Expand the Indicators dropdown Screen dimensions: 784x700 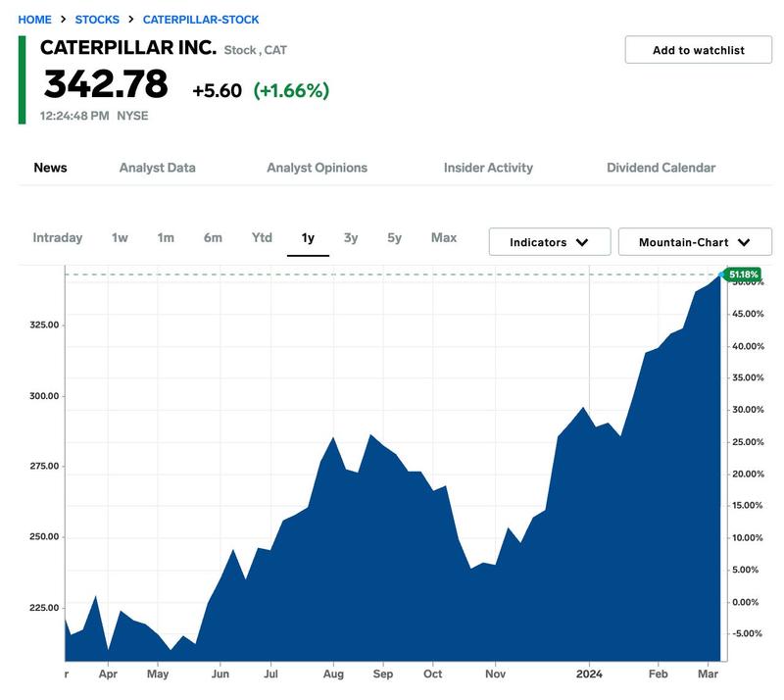pyautogui.click(x=550, y=242)
